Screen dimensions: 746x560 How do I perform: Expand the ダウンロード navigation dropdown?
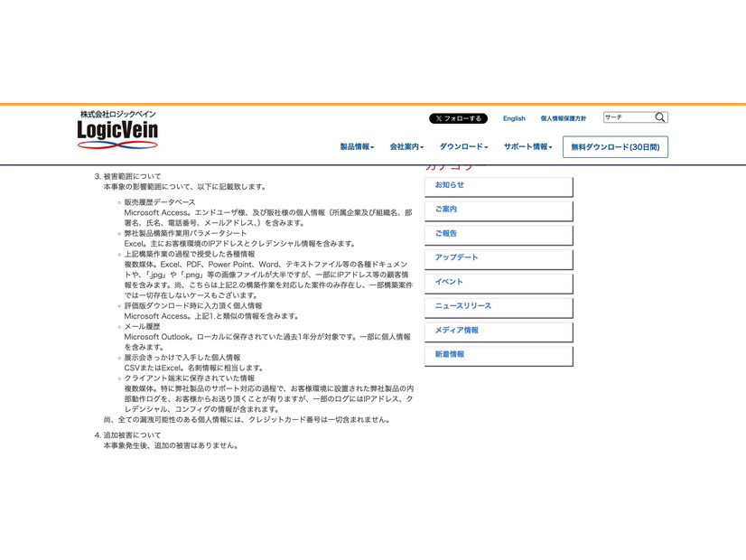point(464,145)
